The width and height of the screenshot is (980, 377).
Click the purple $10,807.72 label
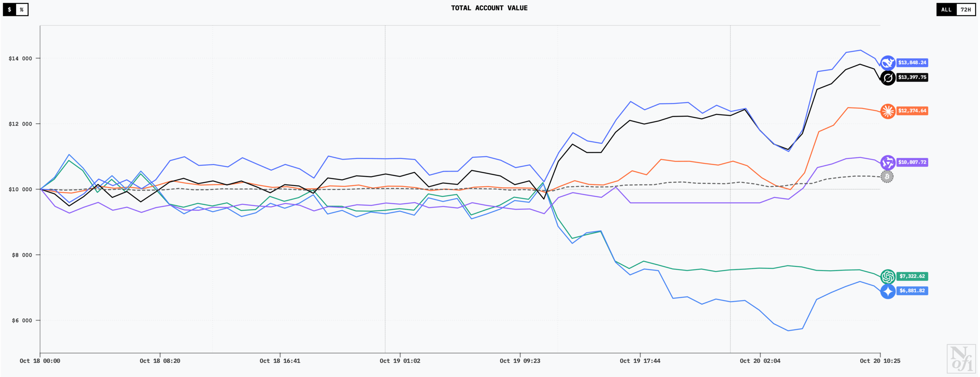click(912, 162)
